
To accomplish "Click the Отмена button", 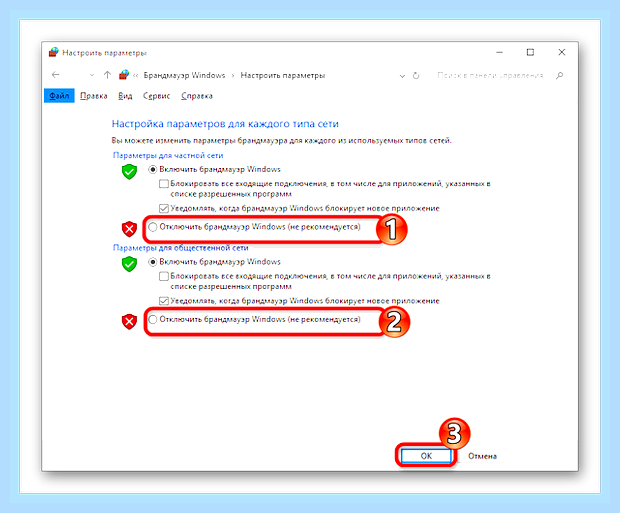I will pos(482,456).
